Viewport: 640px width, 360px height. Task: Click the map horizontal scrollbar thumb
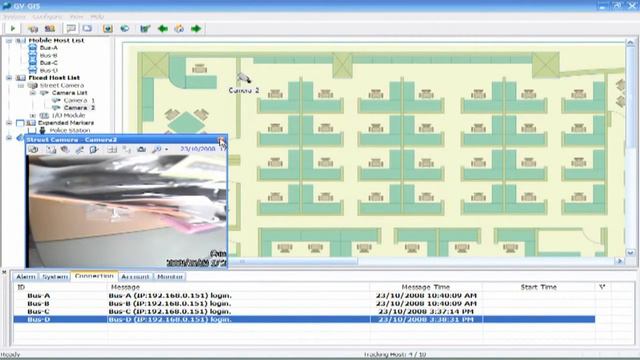pyautogui.click(x=293, y=261)
